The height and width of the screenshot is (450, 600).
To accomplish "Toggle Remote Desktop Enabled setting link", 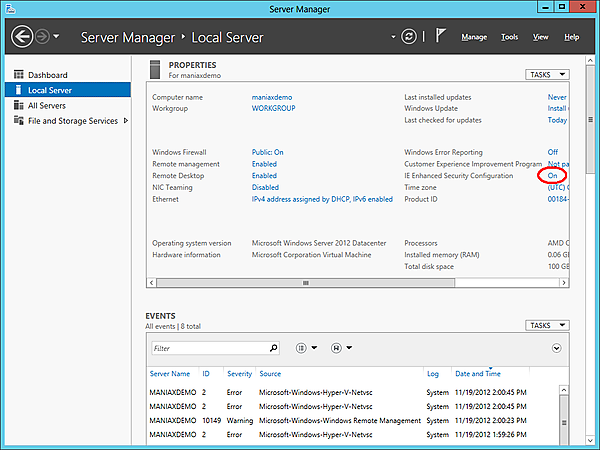I will (264, 175).
